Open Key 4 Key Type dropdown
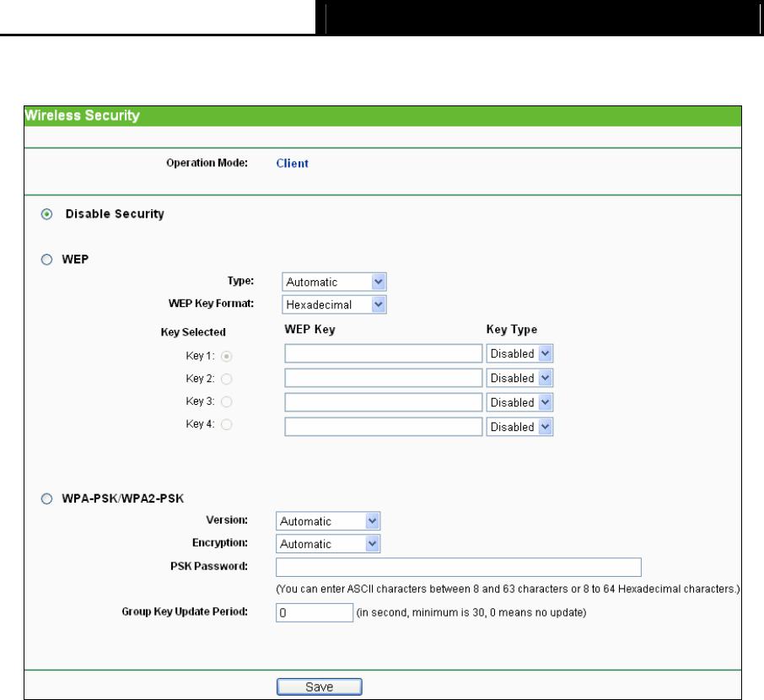The image size is (764, 700). click(x=520, y=427)
